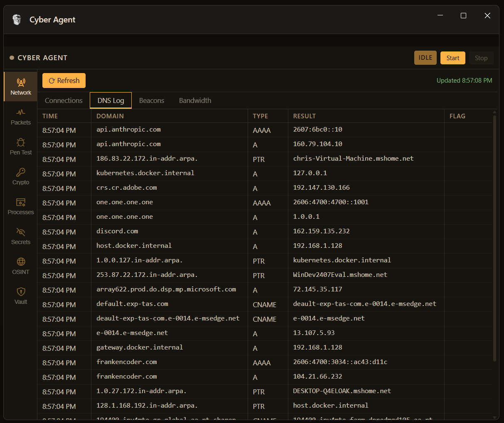This screenshot has height=423, width=504.
Task: Maximize the Cyber Agent window
Action: pyautogui.click(x=464, y=16)
